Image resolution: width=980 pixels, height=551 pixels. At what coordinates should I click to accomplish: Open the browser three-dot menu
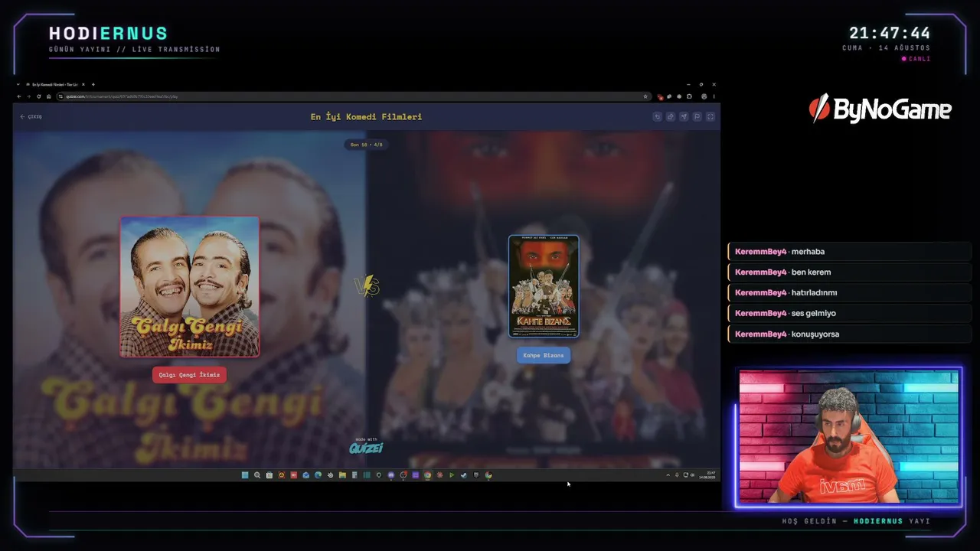click(x=714, y=96)
